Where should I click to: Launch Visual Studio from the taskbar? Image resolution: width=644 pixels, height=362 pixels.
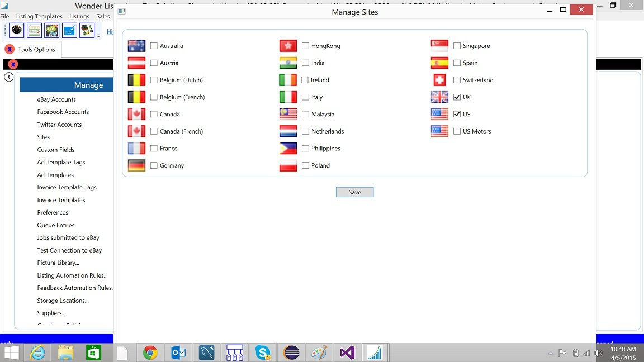tap(347, 353)
